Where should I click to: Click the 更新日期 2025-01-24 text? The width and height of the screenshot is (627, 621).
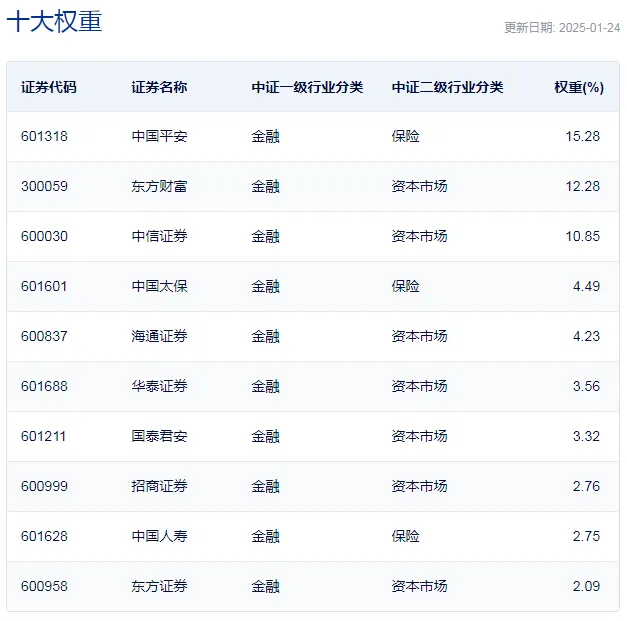click(x=561, y=28)
